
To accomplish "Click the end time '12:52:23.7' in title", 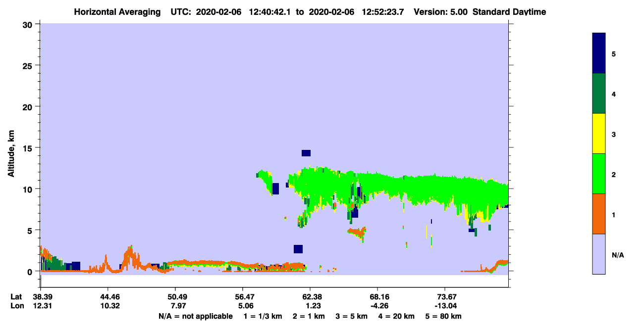I will [384, 12].
